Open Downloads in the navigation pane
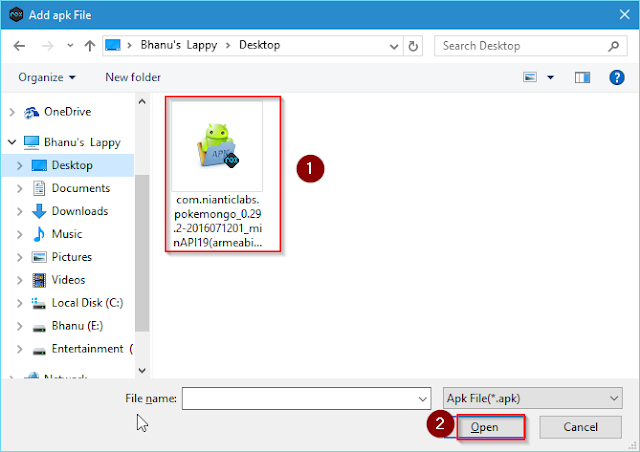This screenshot has width=640, height=452. coord(80,211)
